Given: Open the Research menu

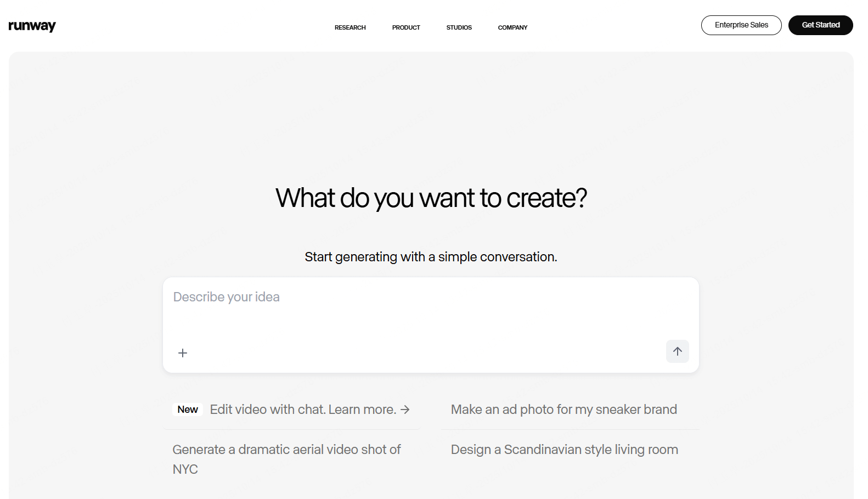Looking at the screenshot, I should pos(350,27).
